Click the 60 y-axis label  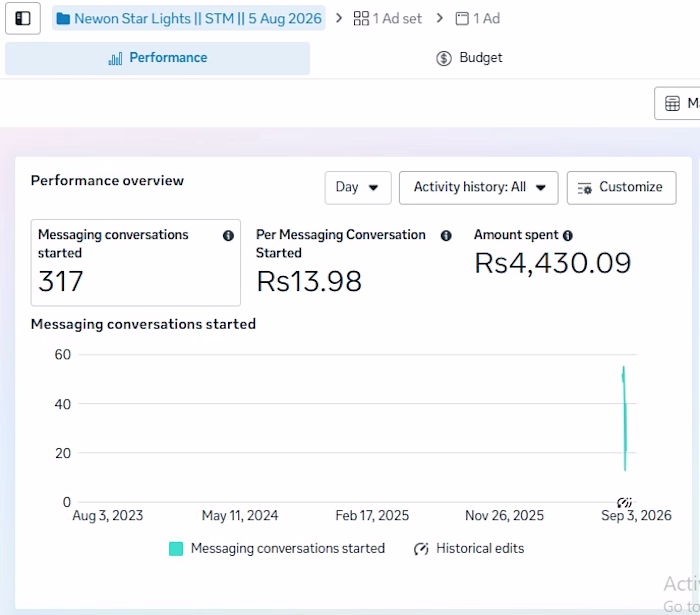coord(62,355)
